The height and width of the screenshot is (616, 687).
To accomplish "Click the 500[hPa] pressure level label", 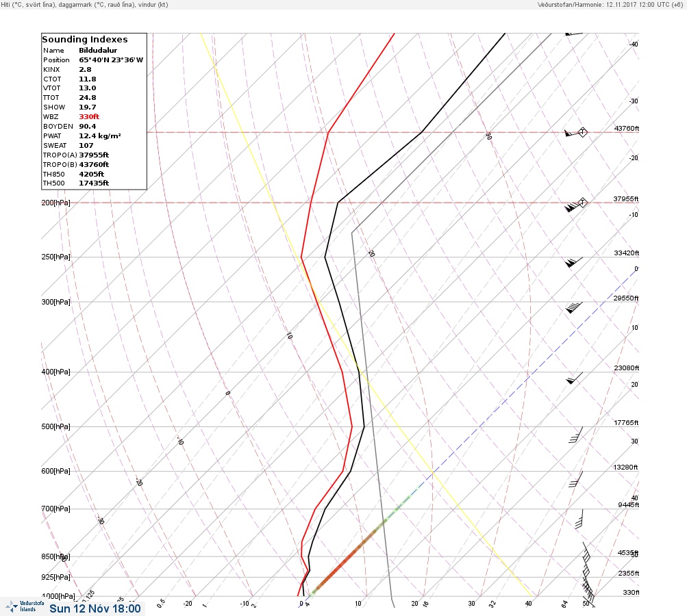I will pos(55,426).
